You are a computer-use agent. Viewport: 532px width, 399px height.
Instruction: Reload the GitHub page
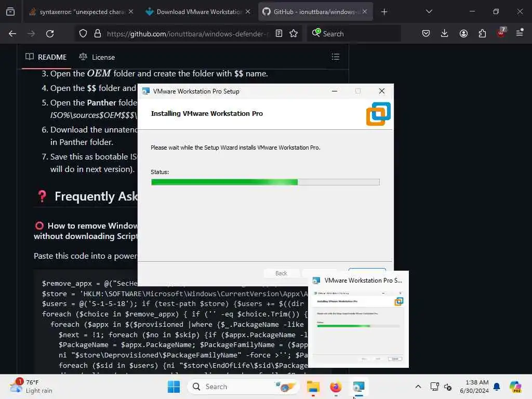tap(50, 34)
